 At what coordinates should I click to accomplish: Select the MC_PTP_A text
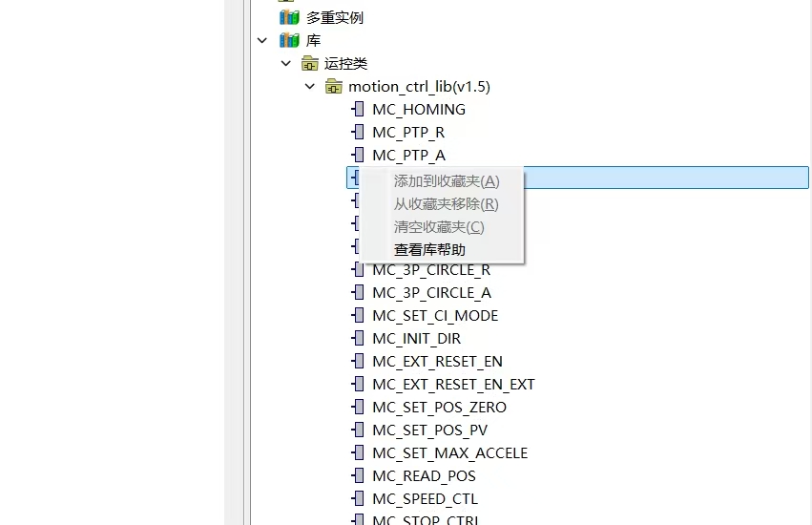tap(408, 155)
